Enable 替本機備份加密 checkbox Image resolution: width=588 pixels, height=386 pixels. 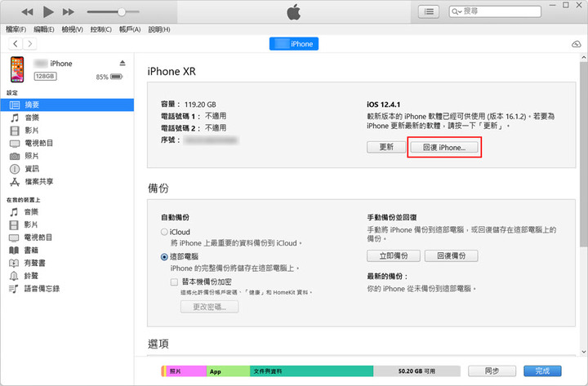point(174,282)
